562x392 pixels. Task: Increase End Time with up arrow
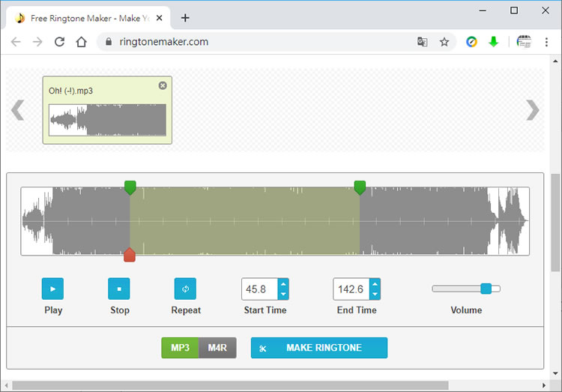pyautogui.click(x=375, y=284)
